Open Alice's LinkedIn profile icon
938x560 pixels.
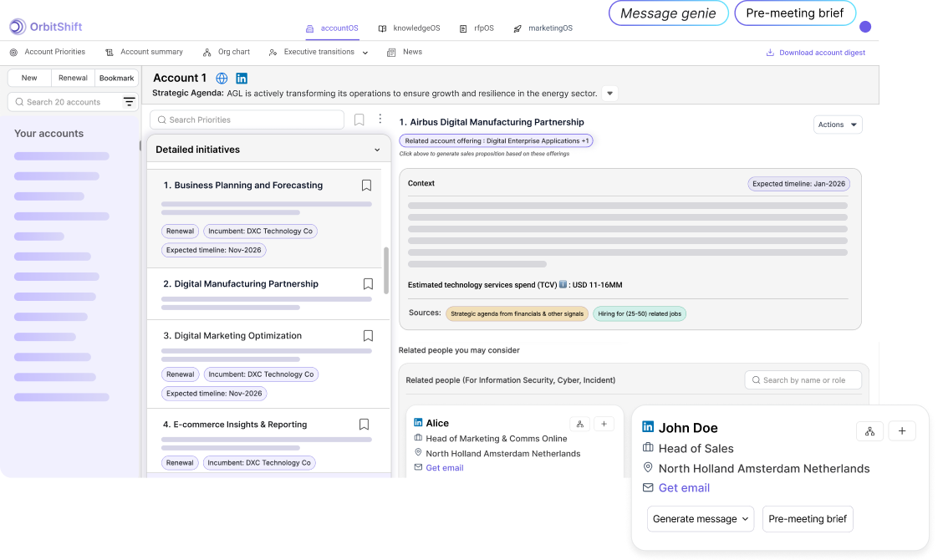pyautogui.click(x=418, y=422)
